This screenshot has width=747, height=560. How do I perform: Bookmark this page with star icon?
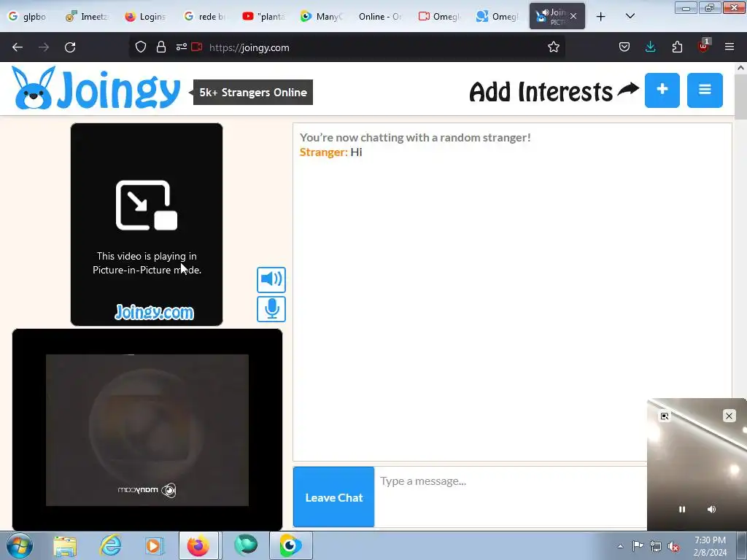553,47
